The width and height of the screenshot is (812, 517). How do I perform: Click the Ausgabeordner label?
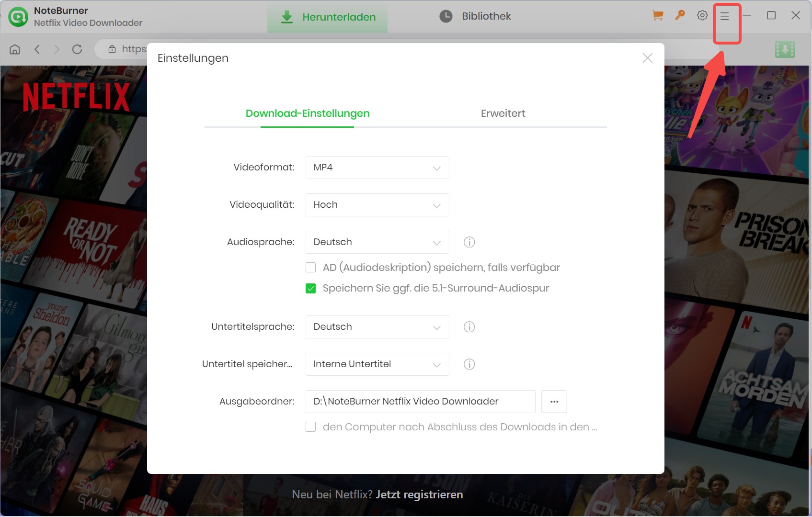257,402
